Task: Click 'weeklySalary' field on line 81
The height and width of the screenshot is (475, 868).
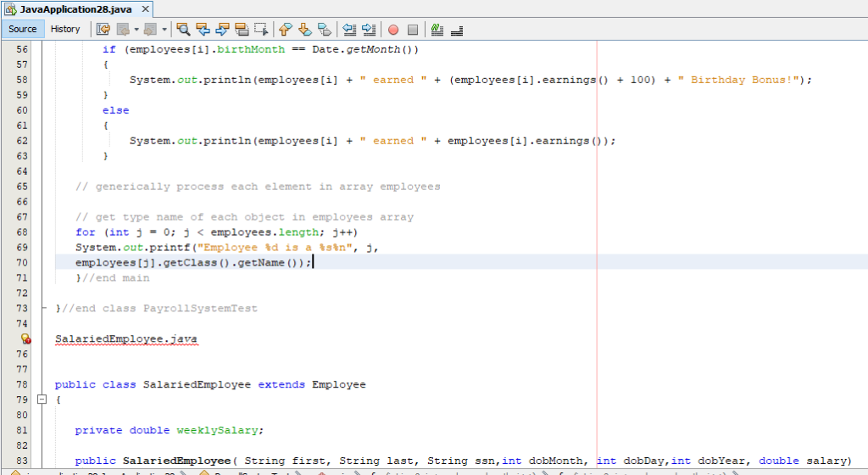Action: point(217,430)
